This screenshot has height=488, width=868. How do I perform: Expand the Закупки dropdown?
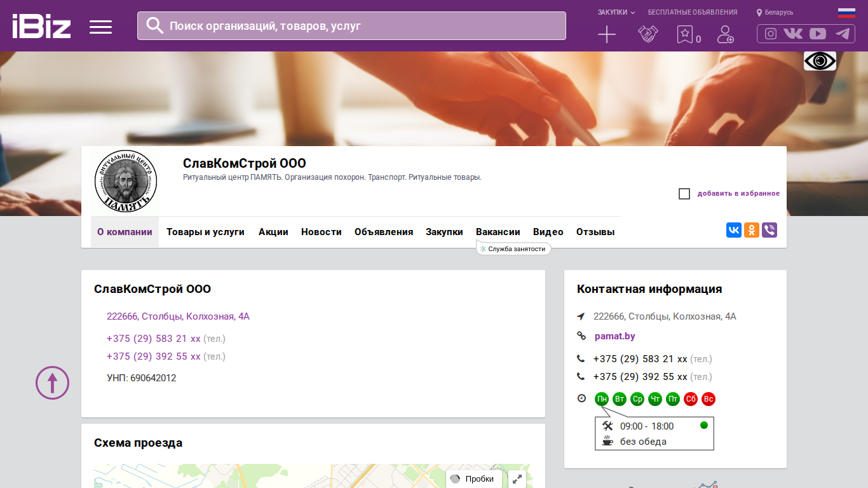616,12
